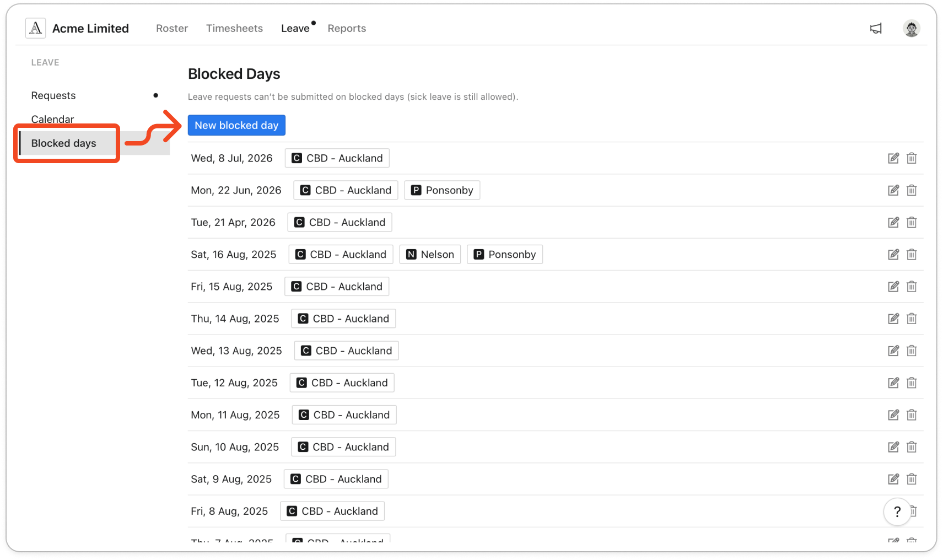Screen dimensions: 943x560
Task: Edit the Mon, 11 Aug, 2025 blocked day
Action: [x=893, y=414]
